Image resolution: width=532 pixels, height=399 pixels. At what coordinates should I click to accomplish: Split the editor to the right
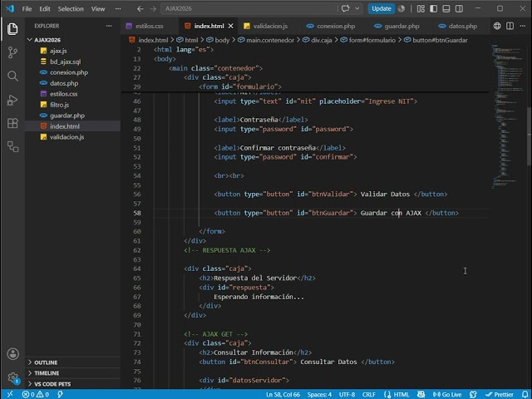tap(510, 26)
